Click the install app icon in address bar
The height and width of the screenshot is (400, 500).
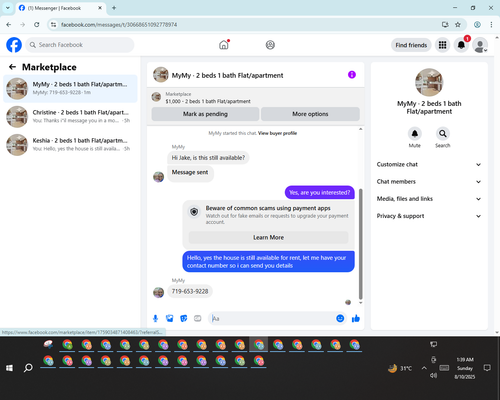445,25
